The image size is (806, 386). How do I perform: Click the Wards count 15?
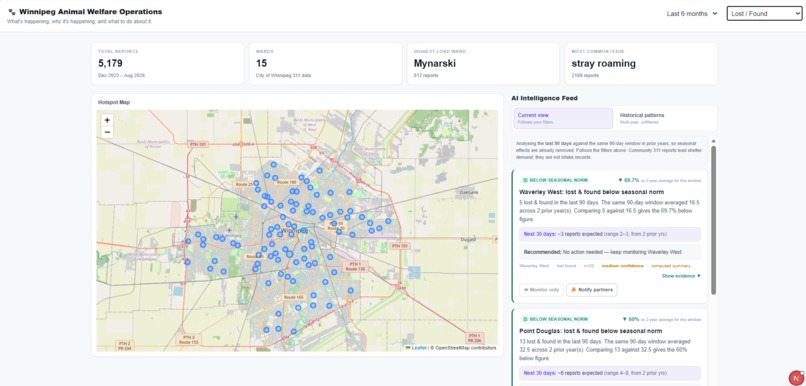(x=261, y=64)
